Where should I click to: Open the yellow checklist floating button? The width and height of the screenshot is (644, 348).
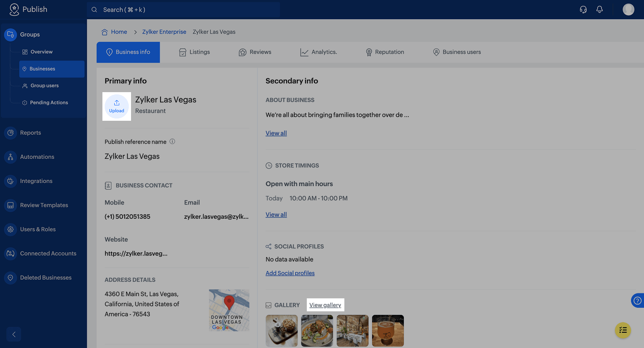(623, 330)
